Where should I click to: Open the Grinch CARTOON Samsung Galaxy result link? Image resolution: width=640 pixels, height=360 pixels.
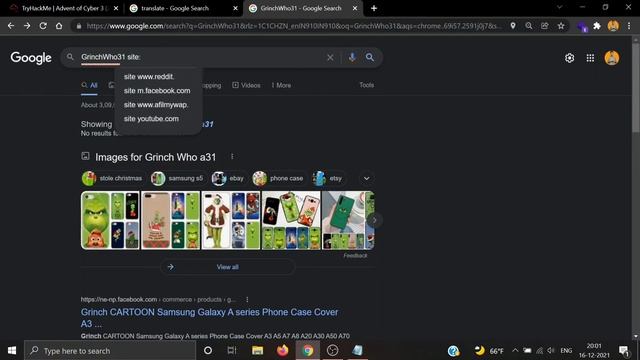click(x=209, y=318)
